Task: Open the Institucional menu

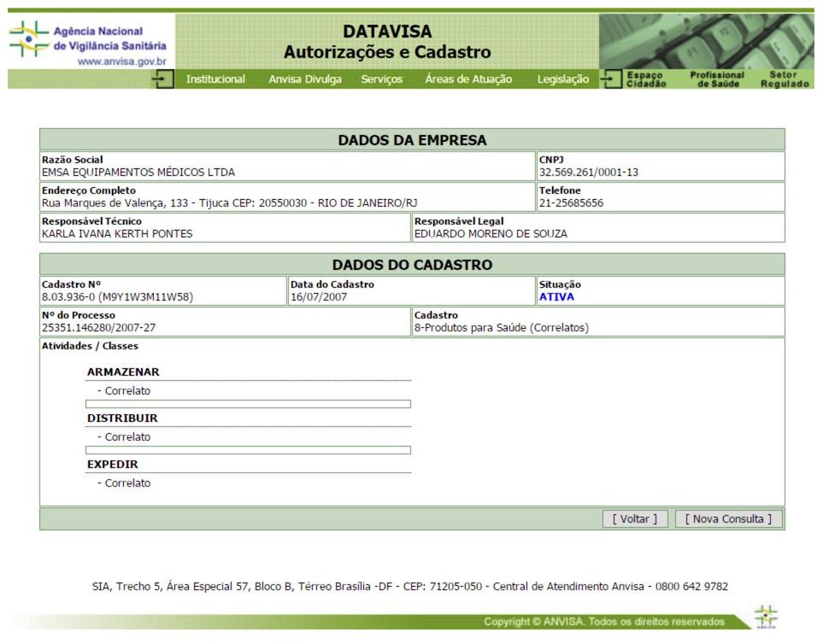Action: 215,79
